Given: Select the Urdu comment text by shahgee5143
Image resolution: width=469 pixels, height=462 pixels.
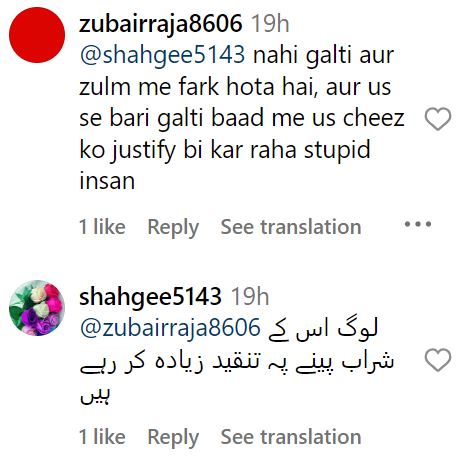Looking at the screenshot, I should click(x=236, y=361).
